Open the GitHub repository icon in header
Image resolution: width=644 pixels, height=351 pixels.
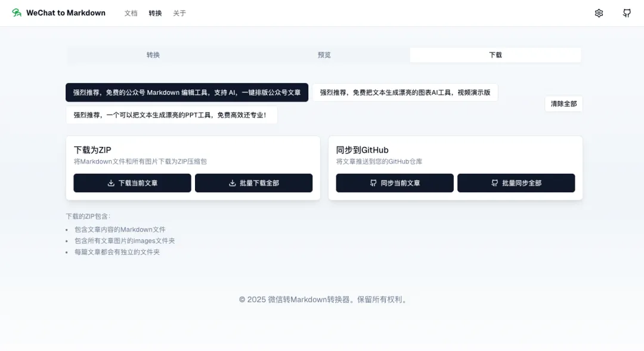click(x=627, y=13)
